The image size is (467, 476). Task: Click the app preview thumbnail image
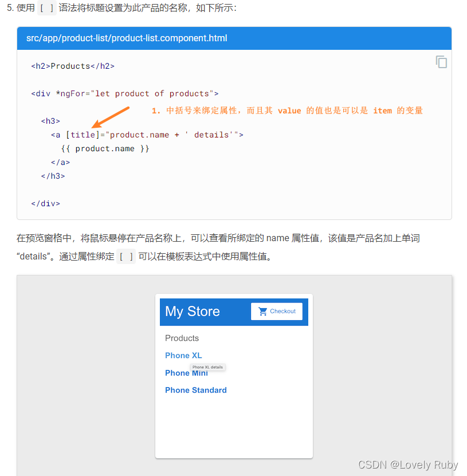tap(234, 376)
